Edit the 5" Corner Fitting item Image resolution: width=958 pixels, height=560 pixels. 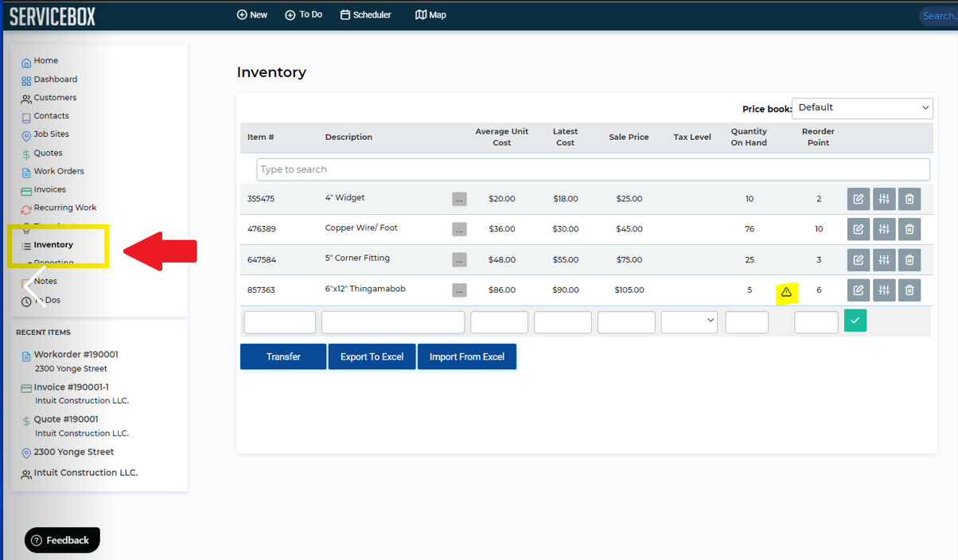point(859,259)
